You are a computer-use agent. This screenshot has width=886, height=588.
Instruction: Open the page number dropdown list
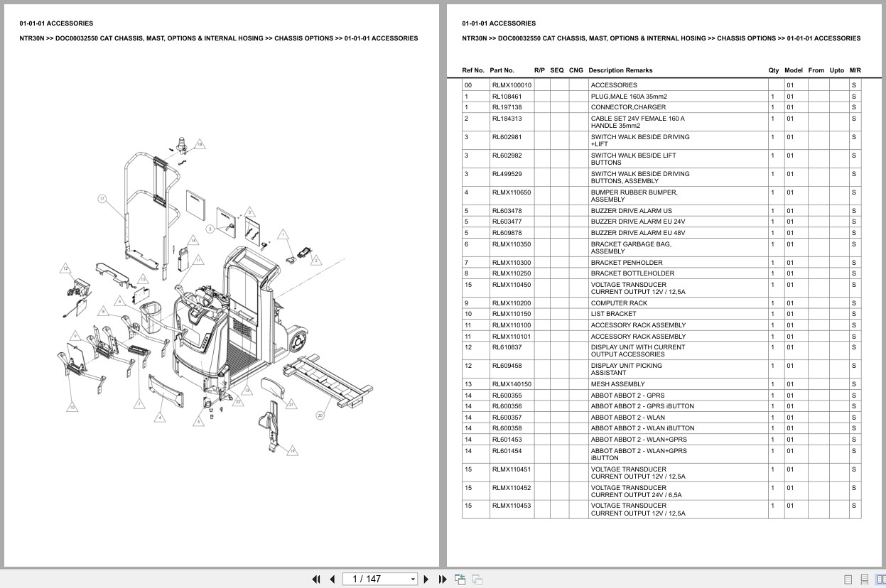pos(412,579)
